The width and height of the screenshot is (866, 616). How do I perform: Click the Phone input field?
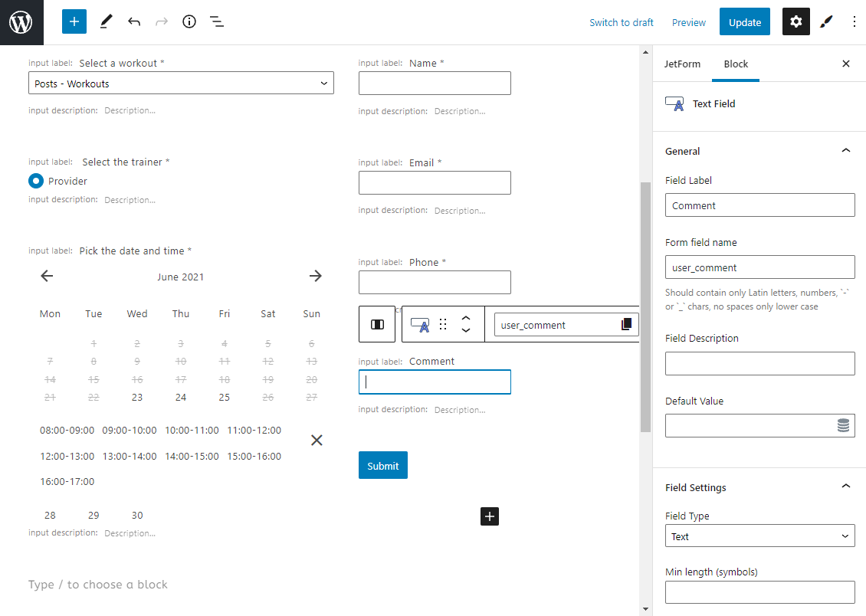(x=435, y=282)
